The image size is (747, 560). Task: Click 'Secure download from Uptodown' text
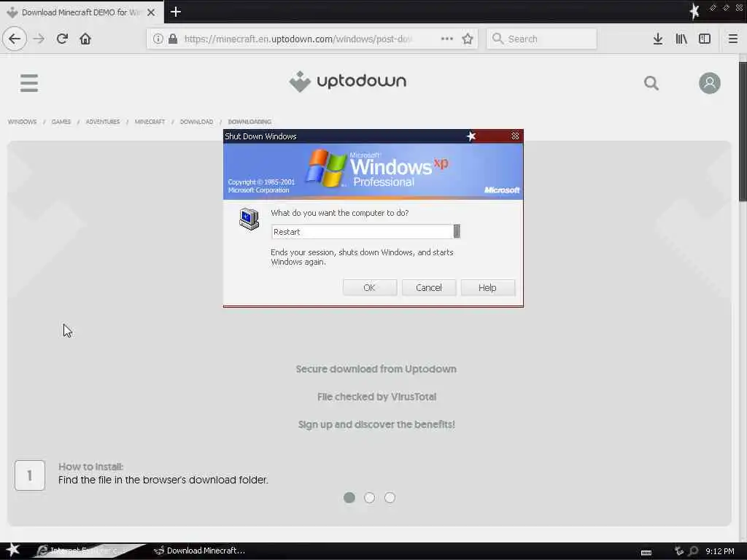376,369
